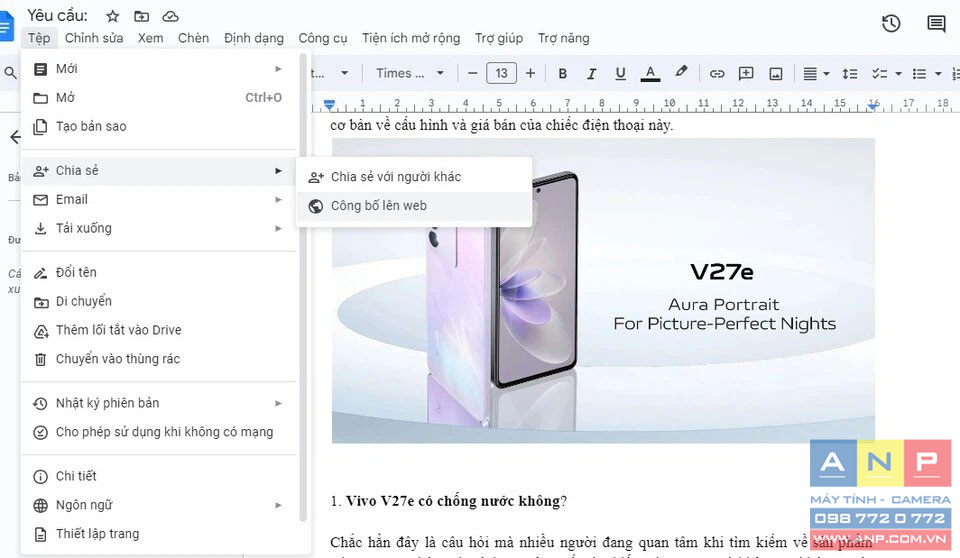Open the Xem menu
Image resolution: width=960 pixels, height=558 pixels.
[150, 38]
